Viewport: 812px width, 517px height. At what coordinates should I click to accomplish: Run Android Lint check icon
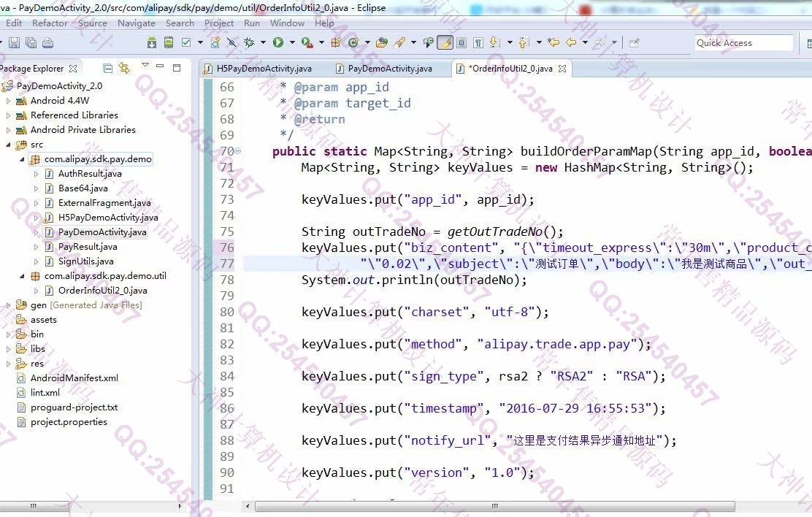click(x=186, y=43)
